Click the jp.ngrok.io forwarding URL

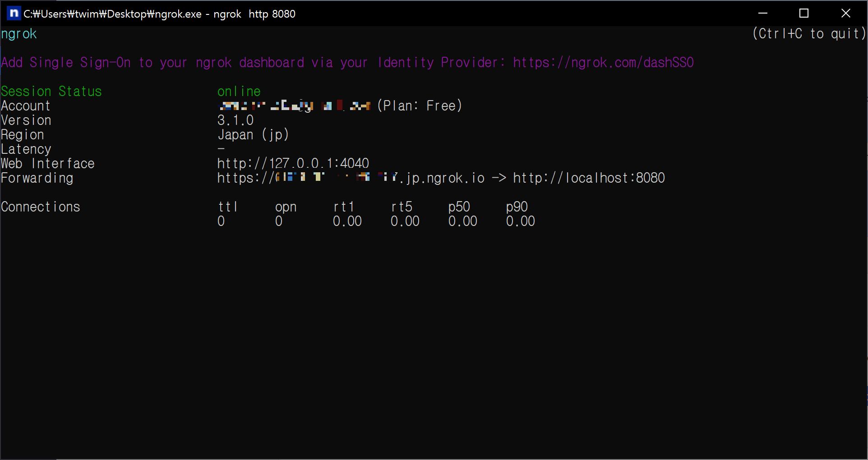click(351, 178)
